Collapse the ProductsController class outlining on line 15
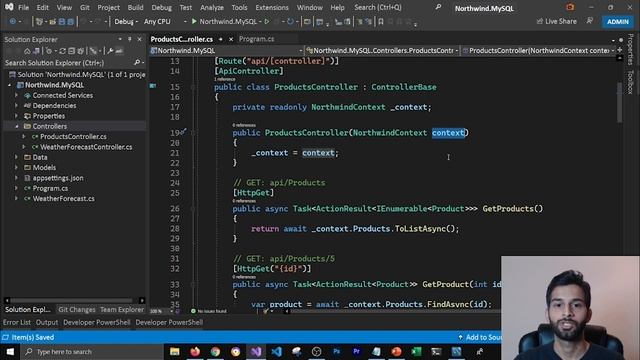 tap(193, 87)
